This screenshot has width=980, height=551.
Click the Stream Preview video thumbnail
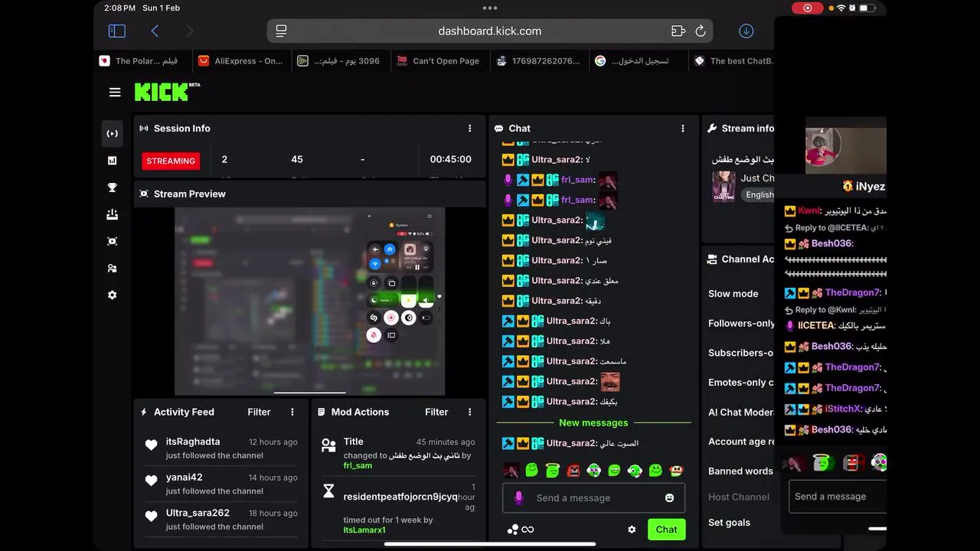(x=309, y=301)
